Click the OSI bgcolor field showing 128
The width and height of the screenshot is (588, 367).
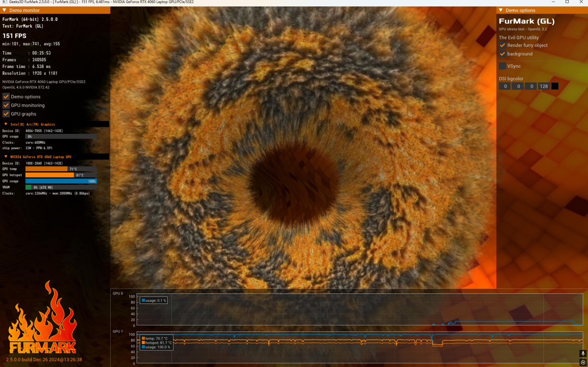544,86
